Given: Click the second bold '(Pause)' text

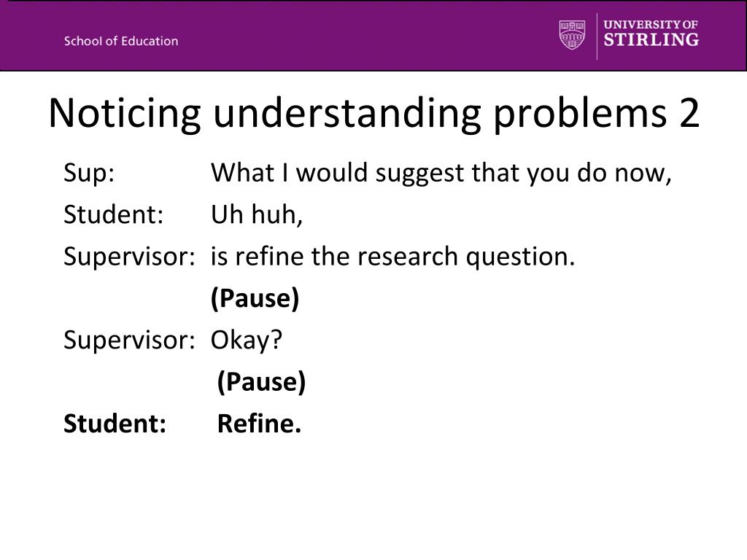Looking at the screenshot, I should 261,382.
